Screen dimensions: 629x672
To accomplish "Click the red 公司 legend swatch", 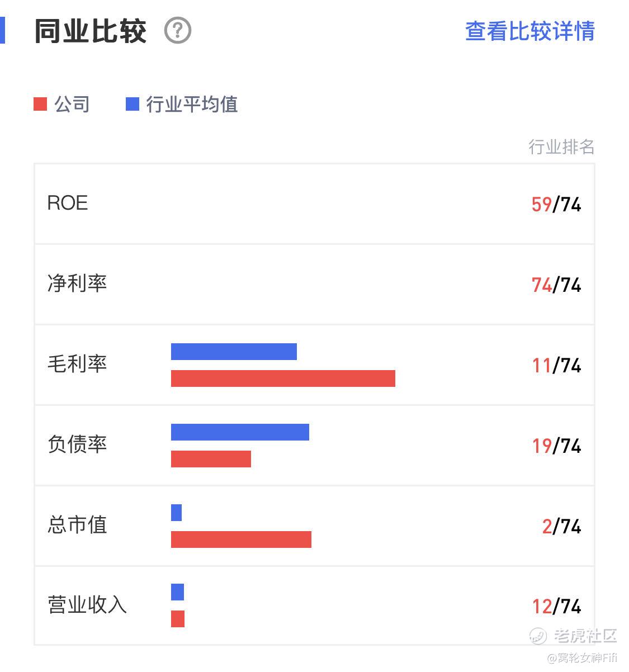I will coord(40,104).
